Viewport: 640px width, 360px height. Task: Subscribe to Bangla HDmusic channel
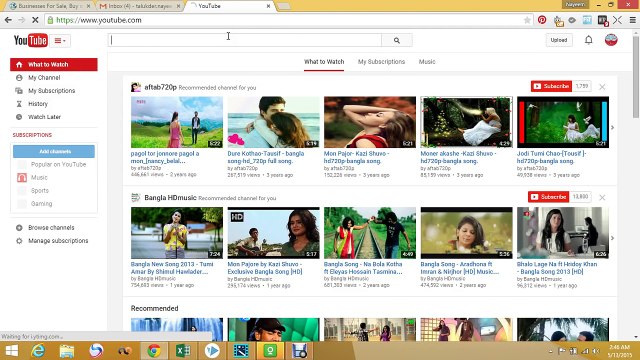click(x=549, y=197)
